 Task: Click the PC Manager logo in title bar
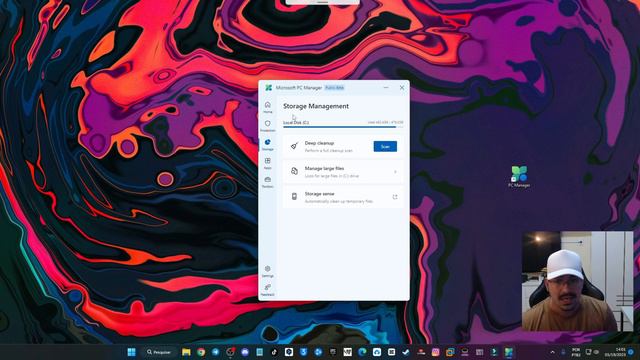pos(269,88)
